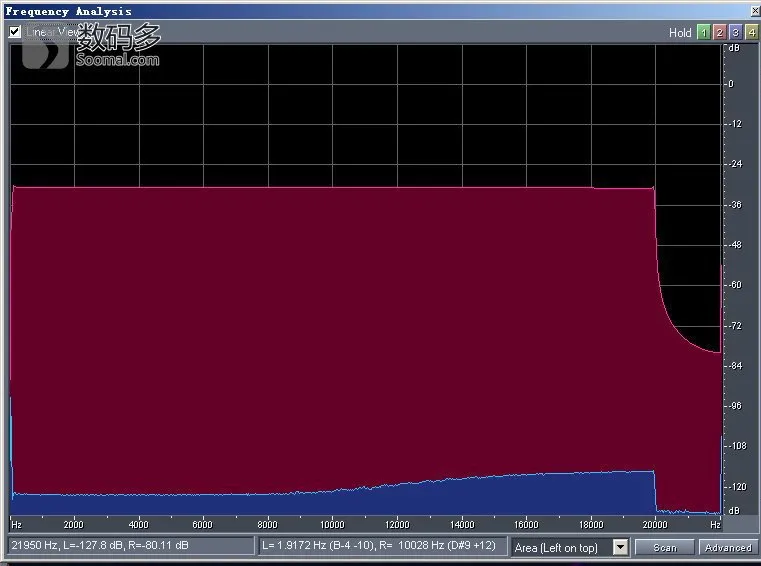Viewport: 761px width, 566px height.
Task: Click the L= 1.9172 Hz peak readout
Action: [382, 546]
